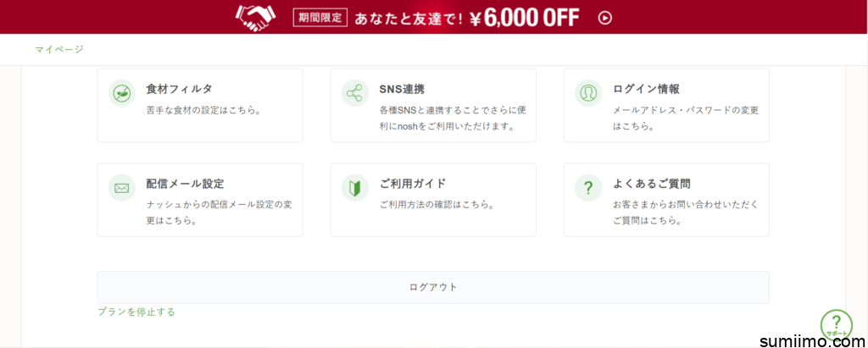868x348 pixels.
Task: Go to よくあるご質問 card title
Action: [651, 184]
